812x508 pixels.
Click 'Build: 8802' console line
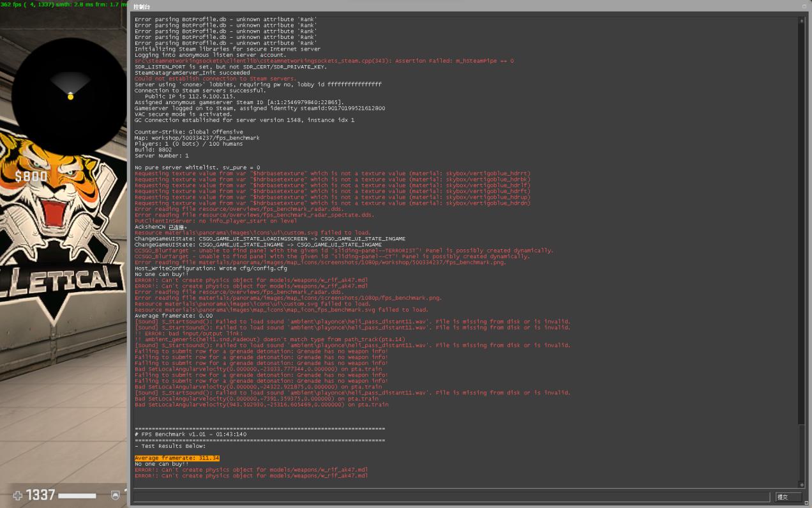point(153,150)
